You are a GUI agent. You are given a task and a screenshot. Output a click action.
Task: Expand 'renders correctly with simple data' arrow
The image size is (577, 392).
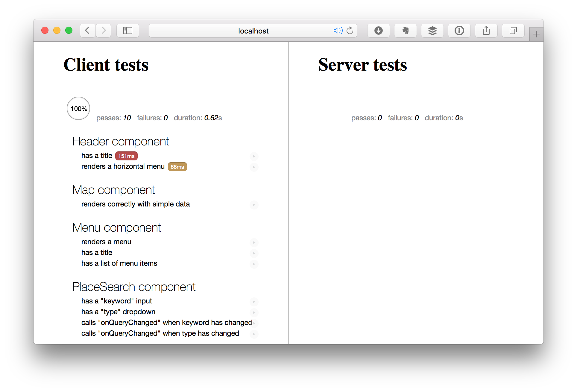[x=254, y=205]
